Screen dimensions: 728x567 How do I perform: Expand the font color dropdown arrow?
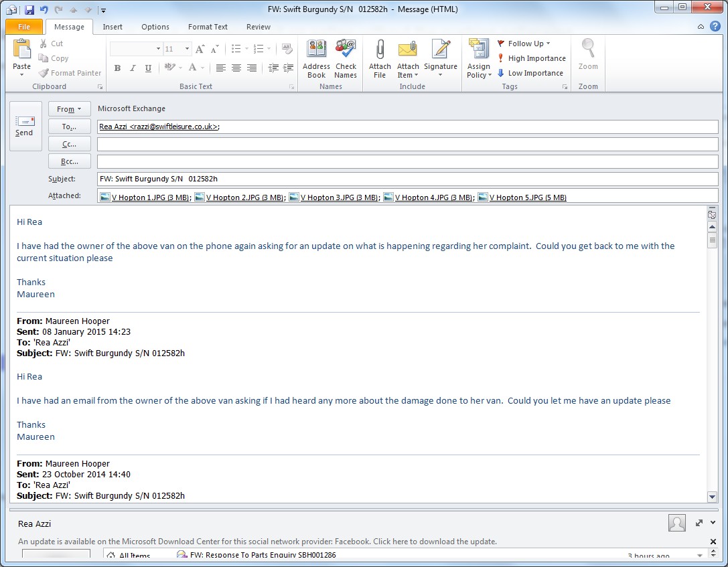202,68
